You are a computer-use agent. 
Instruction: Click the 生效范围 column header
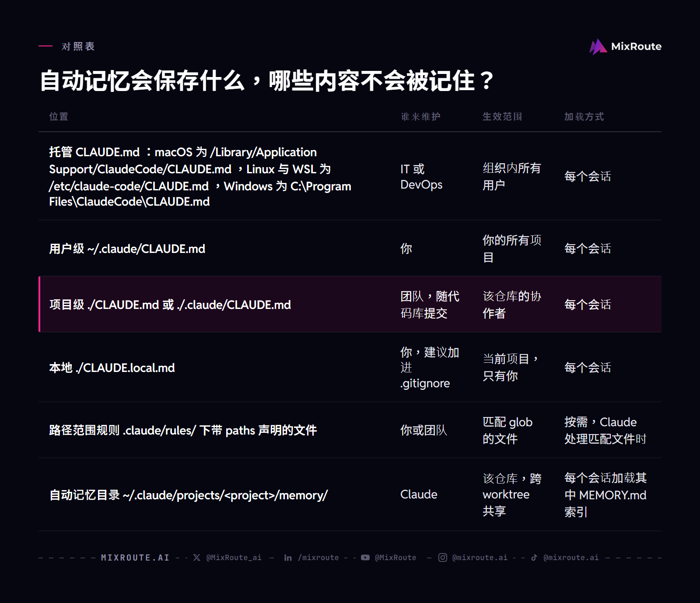(502, 116)
